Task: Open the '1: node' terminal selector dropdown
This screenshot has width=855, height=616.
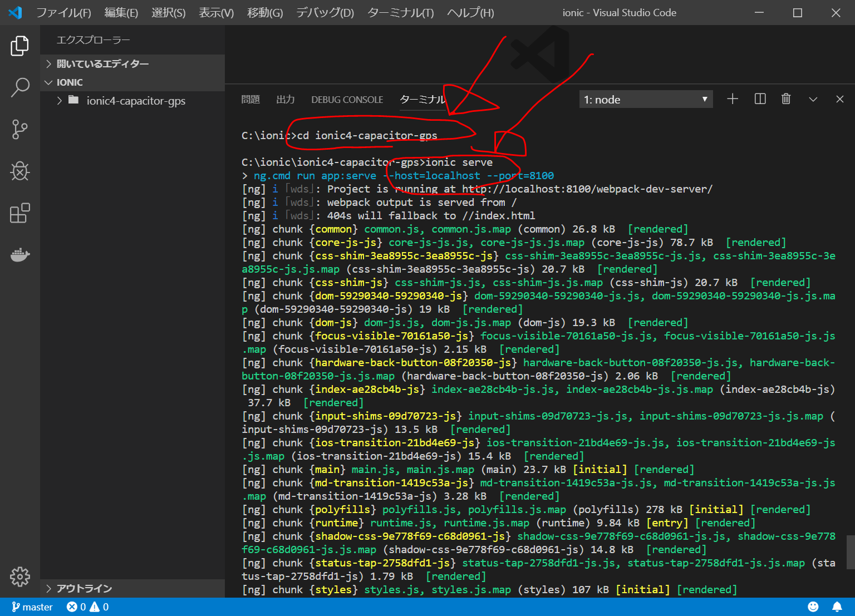Action: [x=646, y=100]
